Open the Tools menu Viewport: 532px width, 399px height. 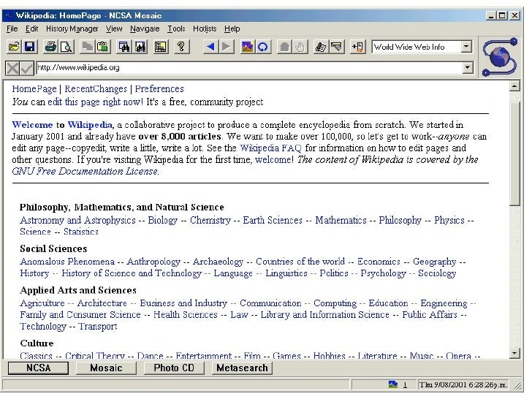(x=176, y=28)
